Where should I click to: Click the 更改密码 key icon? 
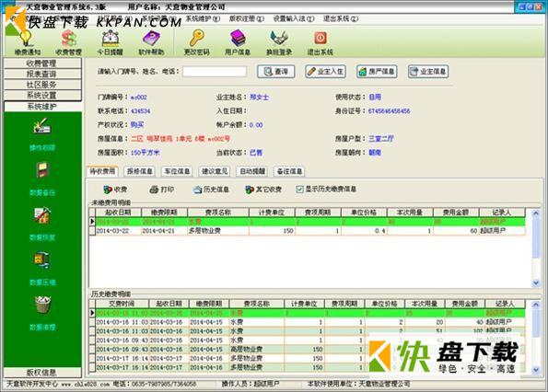pyautogui.click(x=196, y=42)
